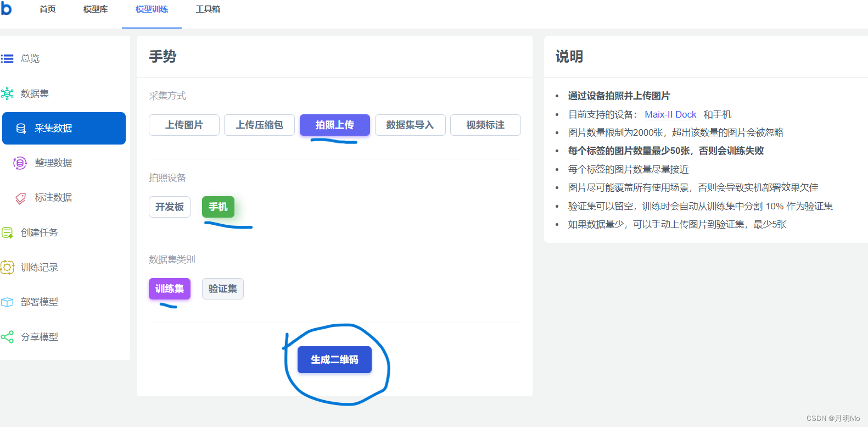Image resolution: width=868 pixels, height=427 pixels.
Task: Click note 图片尽可能覆盖所有使用场景
Action: (x=693, y=187)
